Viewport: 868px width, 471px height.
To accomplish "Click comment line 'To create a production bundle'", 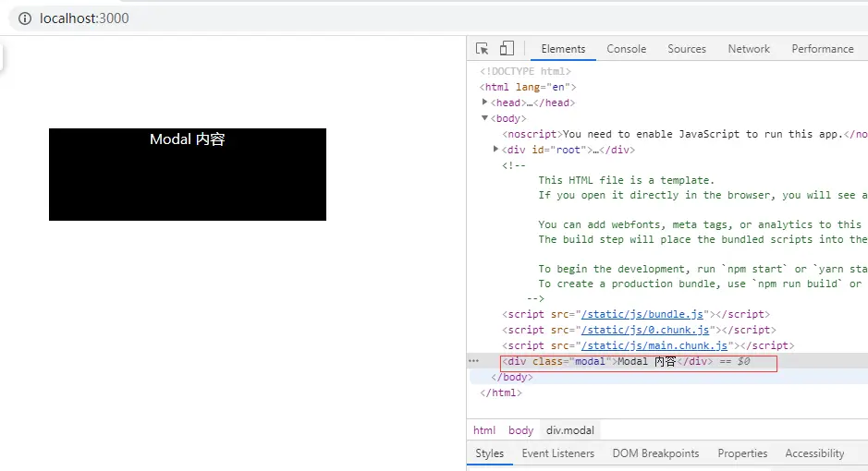I will tap(701, 284).
